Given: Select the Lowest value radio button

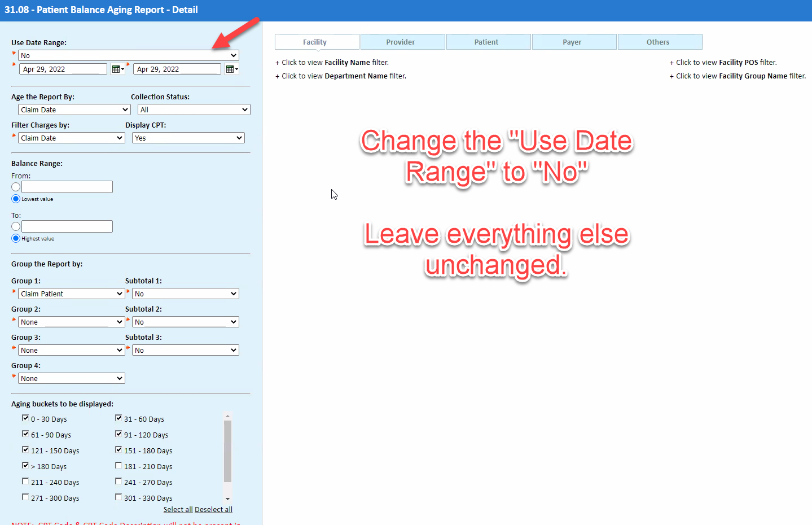Looking at the screenshot, I should [x=16, y=199].
